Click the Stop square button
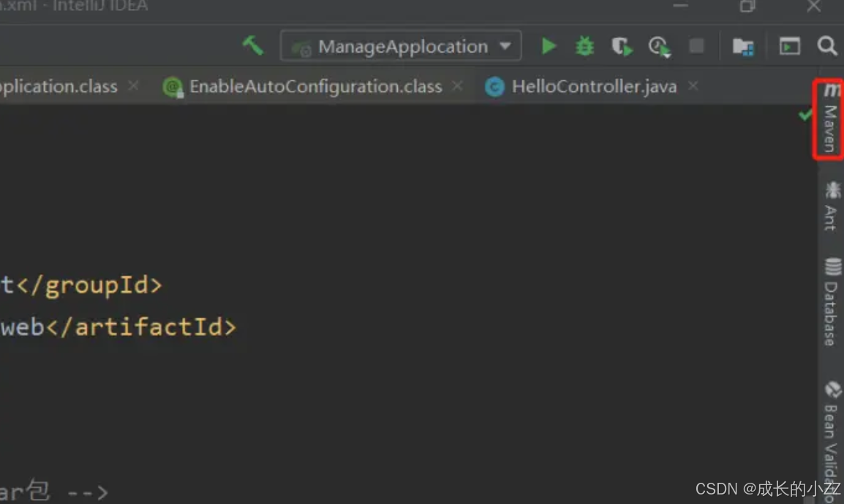The image size is (844, 504). coord(696,46)
